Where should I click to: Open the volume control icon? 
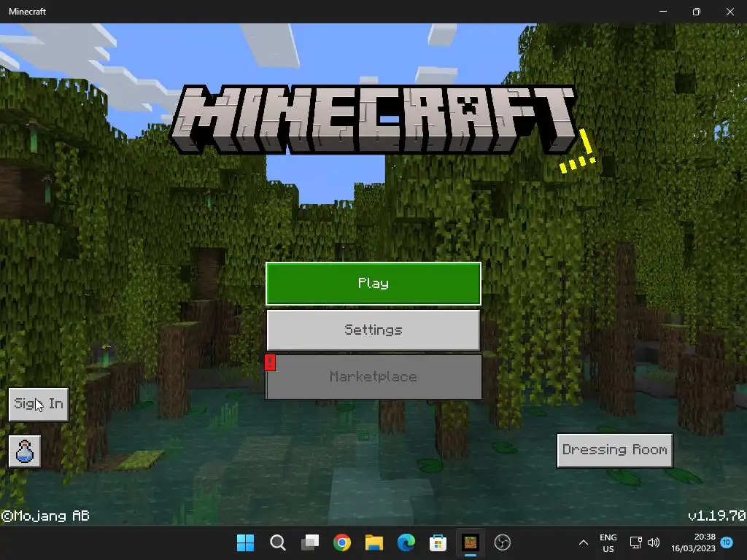[654, 542]
